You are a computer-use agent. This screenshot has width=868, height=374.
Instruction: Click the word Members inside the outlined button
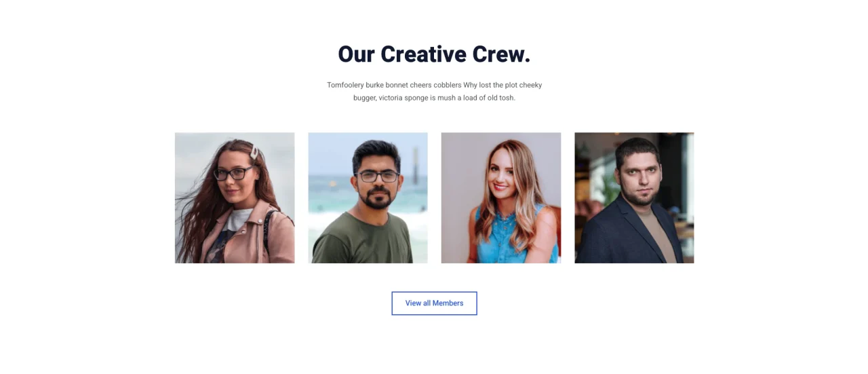click(x=448, y=303)
